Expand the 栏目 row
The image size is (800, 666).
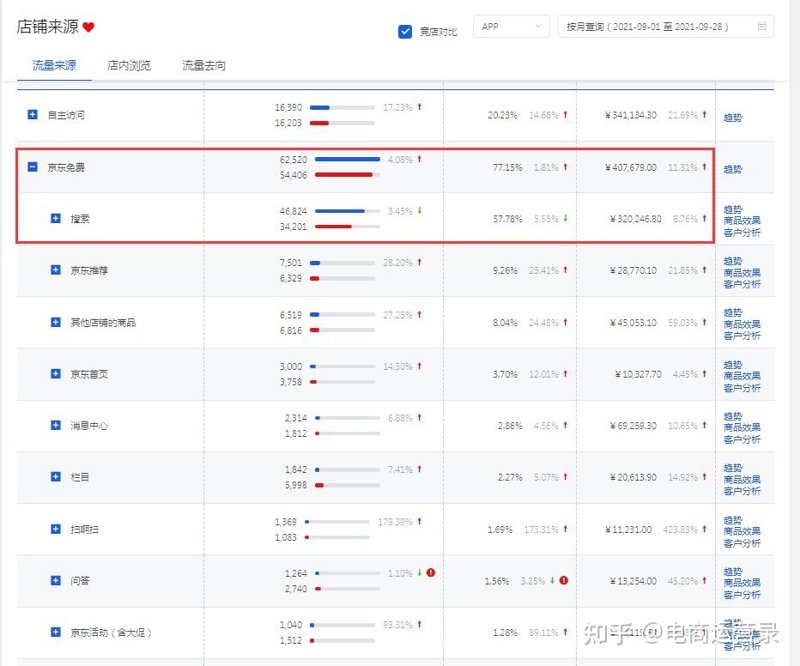click(56, 477)
